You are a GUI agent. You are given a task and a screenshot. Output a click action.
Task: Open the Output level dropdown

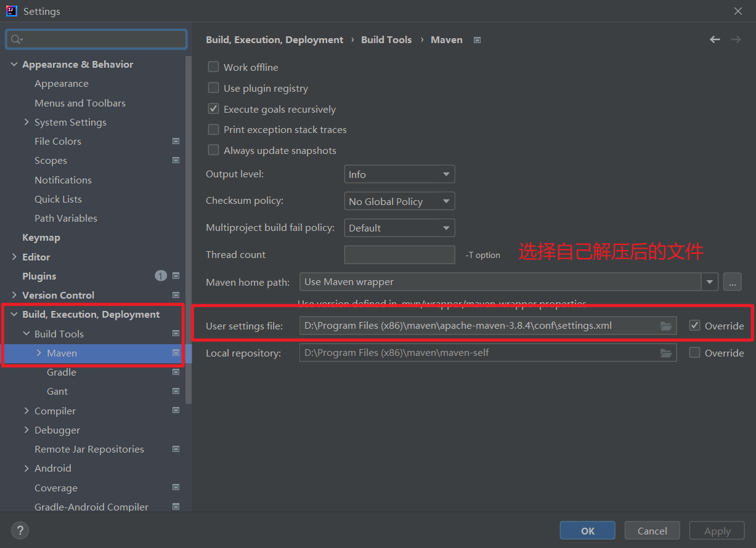point(399,174)
